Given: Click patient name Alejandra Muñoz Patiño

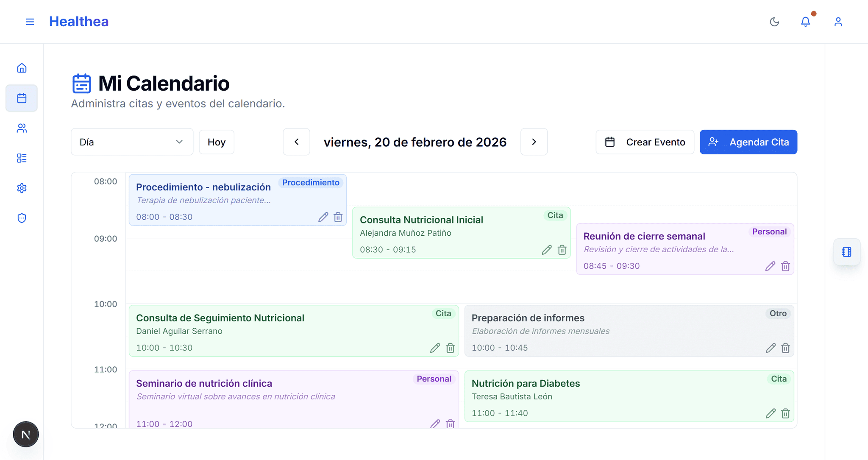Looking at the screenshot, I should click(406, 233).
